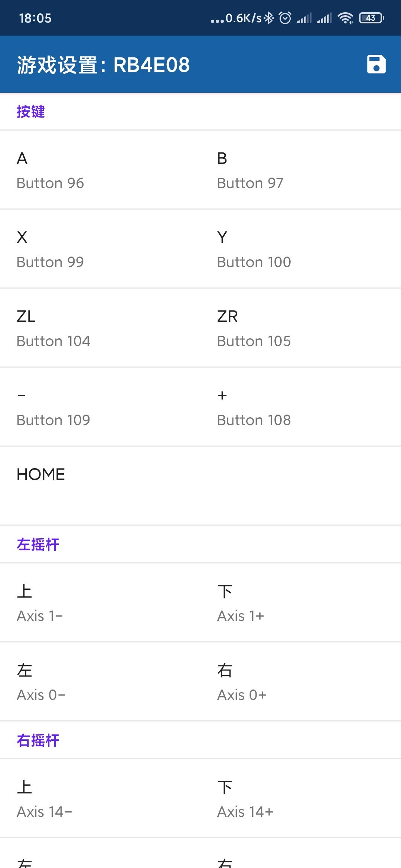Edit the plus key mapping, Button 108
401x868 pixels.
tap(301, 407)
